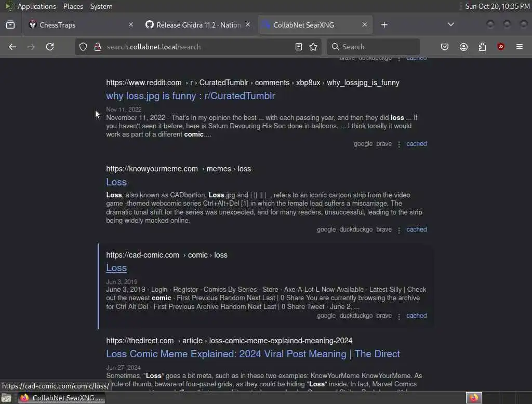Click the clock showing Sun Oct 20
This screenshot has width=532, height=404.
coord(497,6)
